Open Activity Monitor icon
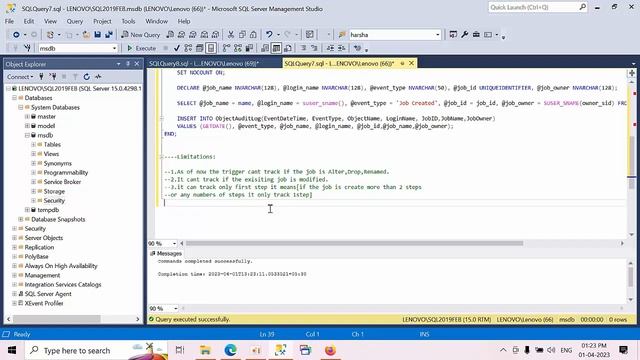 pos(98,77)
